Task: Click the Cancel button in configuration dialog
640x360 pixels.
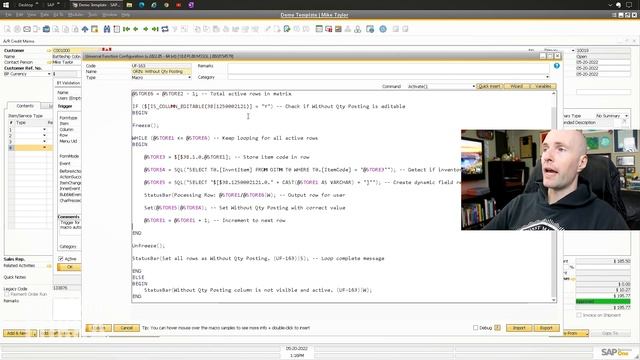Action: coord(126,328)
